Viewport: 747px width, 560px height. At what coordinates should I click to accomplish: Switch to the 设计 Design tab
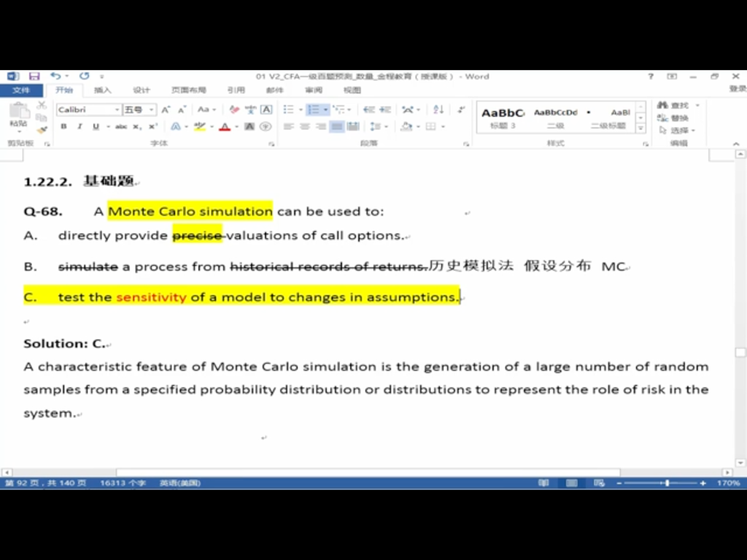click(x=142, y=90)
